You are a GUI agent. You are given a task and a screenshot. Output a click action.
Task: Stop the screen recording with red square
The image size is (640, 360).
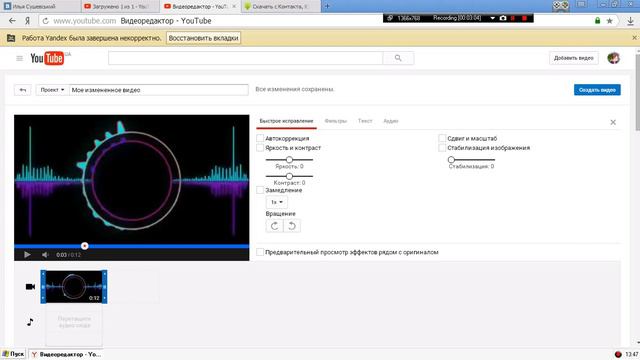click(x=524, y=18)
